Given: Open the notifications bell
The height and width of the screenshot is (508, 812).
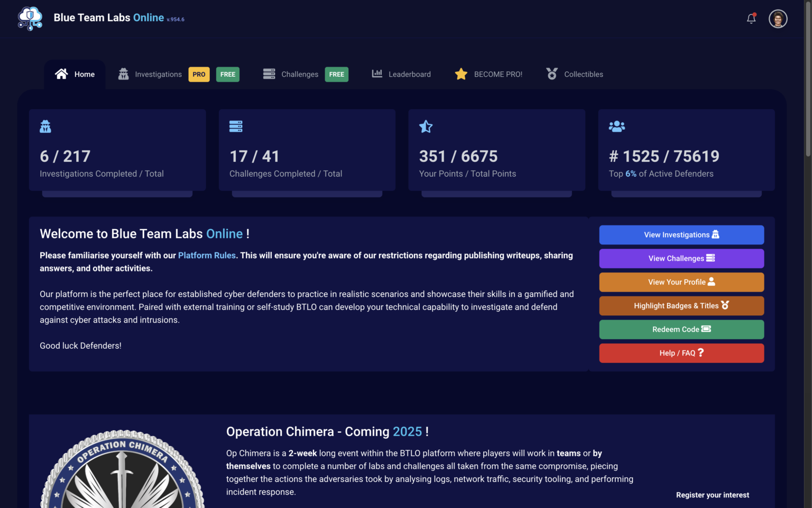Looking at the screenshot, I should point(751,19).
